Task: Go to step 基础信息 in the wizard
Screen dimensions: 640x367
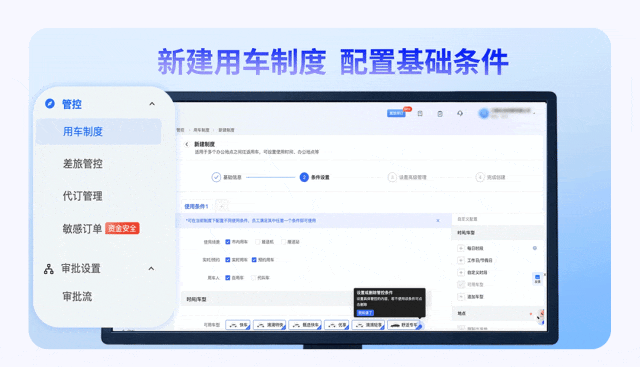Action: (227, 177)
